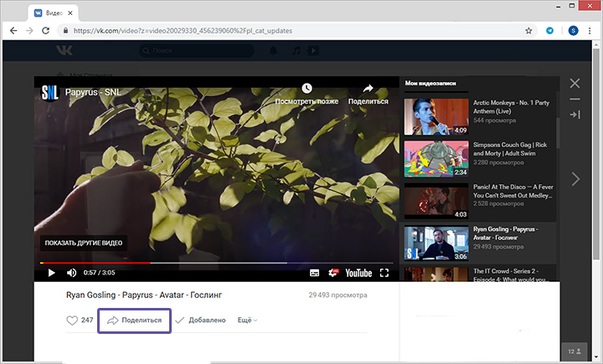Open the music note icon in VK header

(296, 51)
